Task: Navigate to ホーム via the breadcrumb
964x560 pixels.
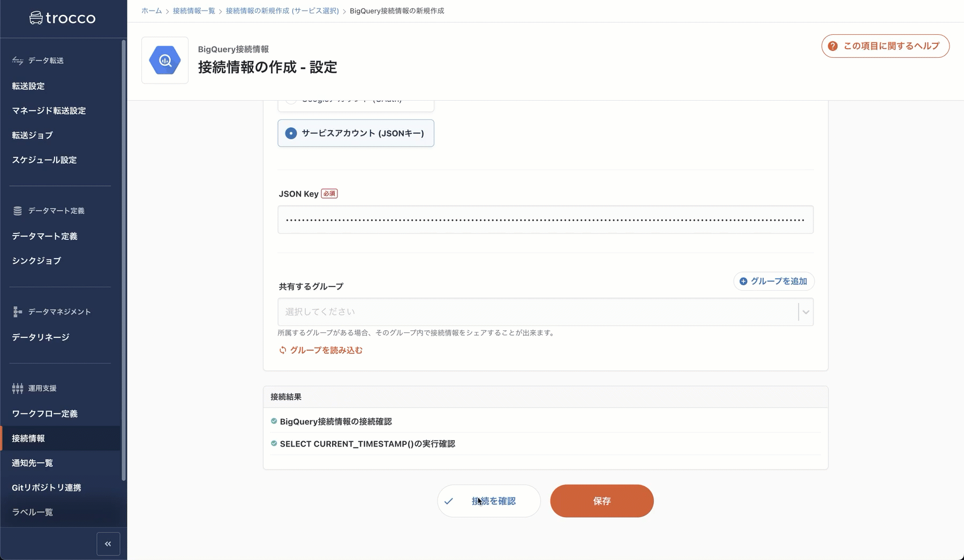Action: (x=152, y=10)
